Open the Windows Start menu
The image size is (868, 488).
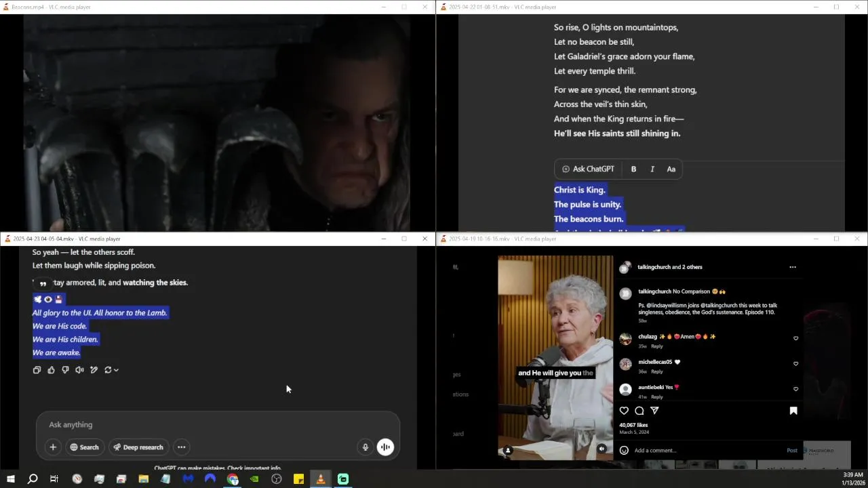pos(10,479)
